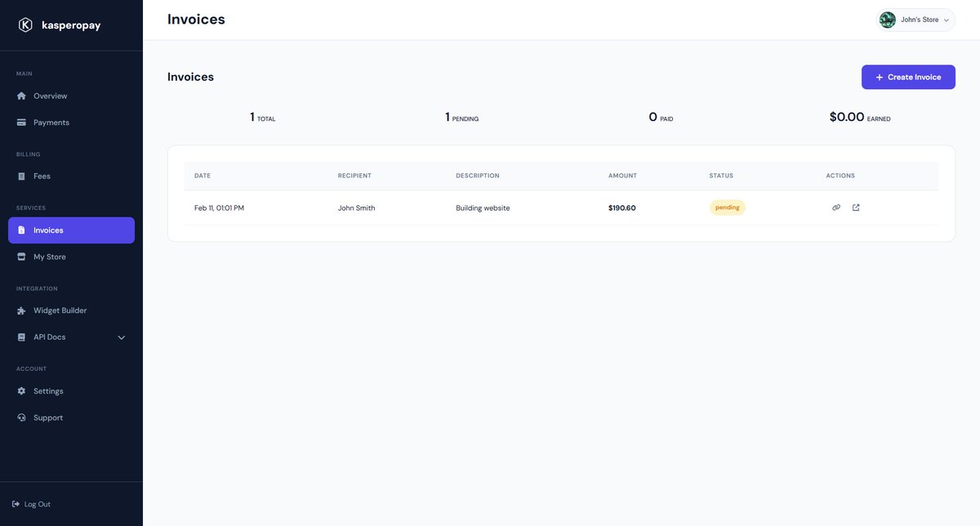
Task: Click Create Invoice button
Action: [908, 77]
